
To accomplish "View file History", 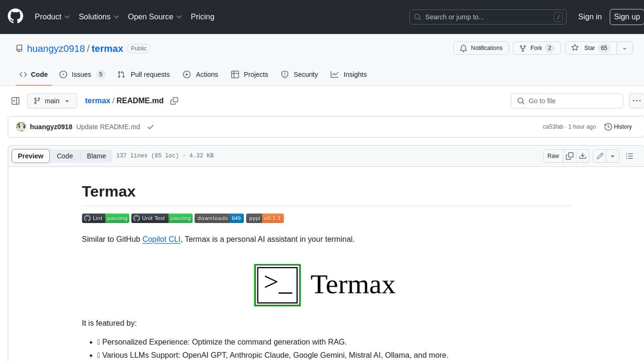I will [x=618, y=127].
